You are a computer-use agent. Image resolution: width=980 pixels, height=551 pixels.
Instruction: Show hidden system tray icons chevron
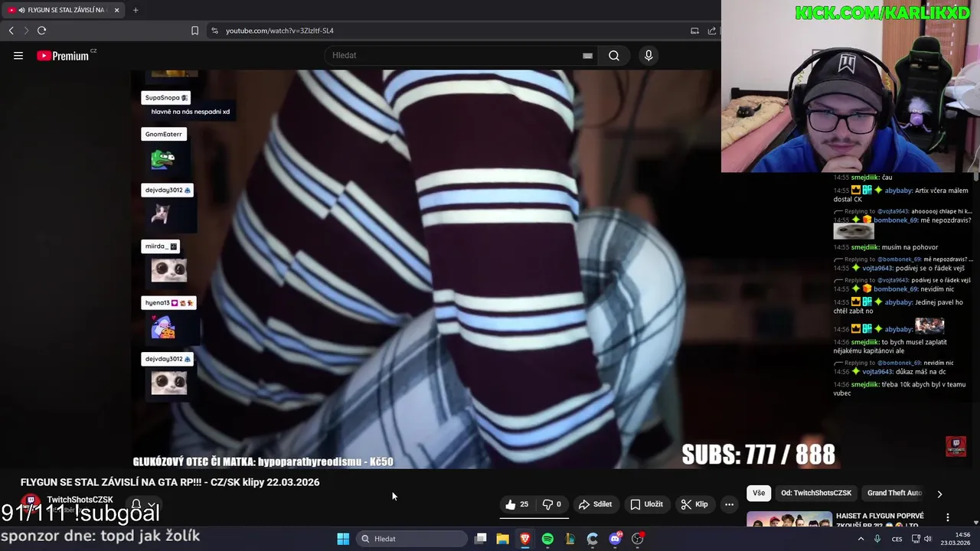pyautogui.click(x=861, y=539)
